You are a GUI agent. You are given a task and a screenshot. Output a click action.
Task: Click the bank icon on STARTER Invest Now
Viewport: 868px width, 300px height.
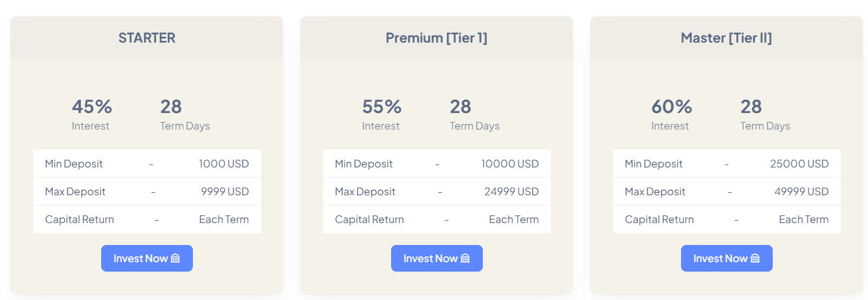(x=175, y=259)
